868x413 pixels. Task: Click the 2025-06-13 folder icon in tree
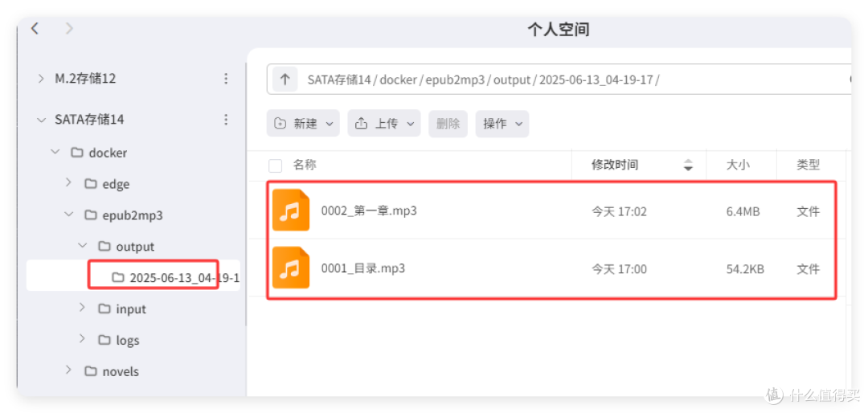pos(118,277)
